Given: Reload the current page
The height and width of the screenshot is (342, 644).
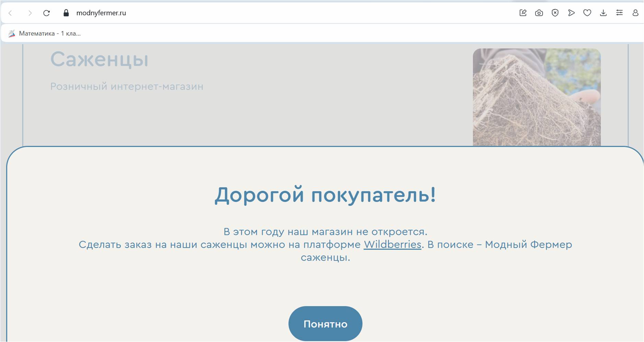Looking at the screenshot, I should coord(47,13).
